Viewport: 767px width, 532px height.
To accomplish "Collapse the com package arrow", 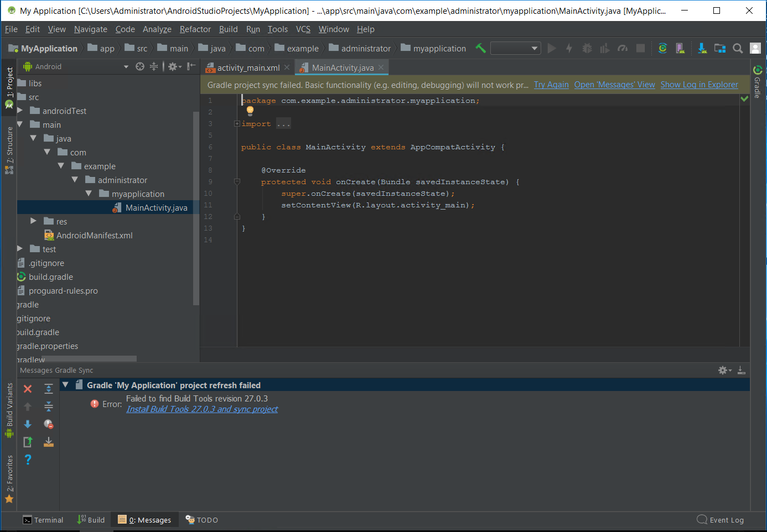I will click(48, 152).
